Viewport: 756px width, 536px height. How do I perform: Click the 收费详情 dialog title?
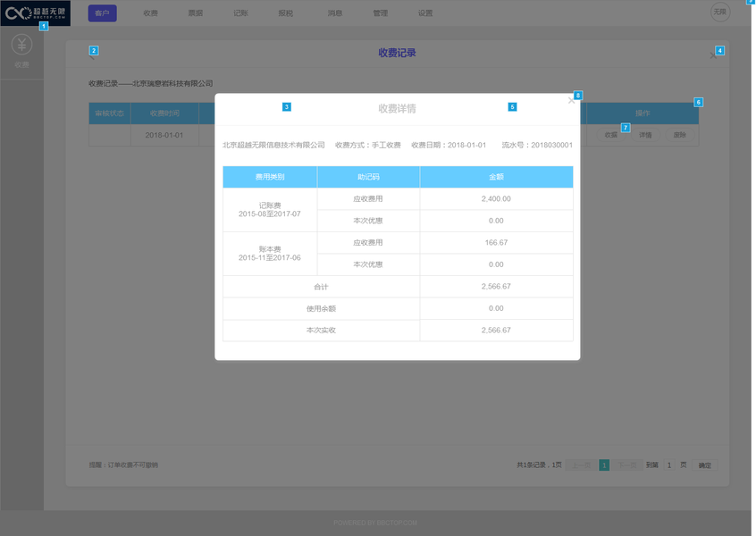pos(398,108)
